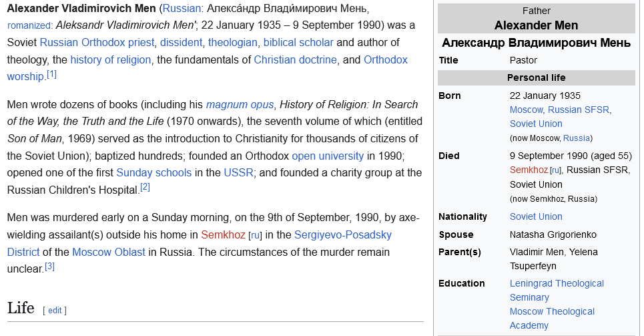Click the Born label in infobox

pos(450,96)
